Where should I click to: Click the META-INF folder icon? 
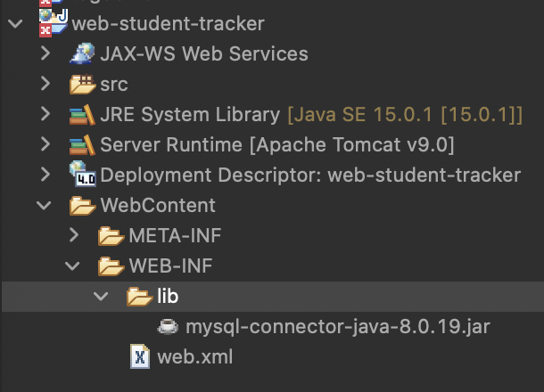(111, 236)
